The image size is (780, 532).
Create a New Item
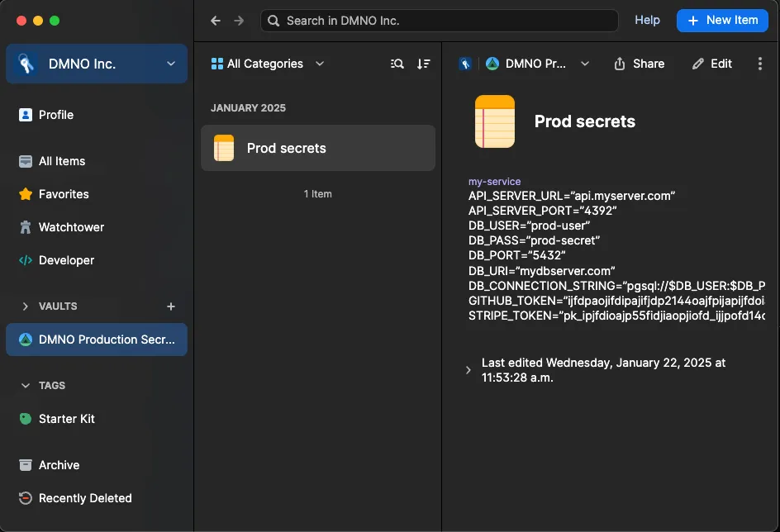pyautogui.click(x=722, y=20)
